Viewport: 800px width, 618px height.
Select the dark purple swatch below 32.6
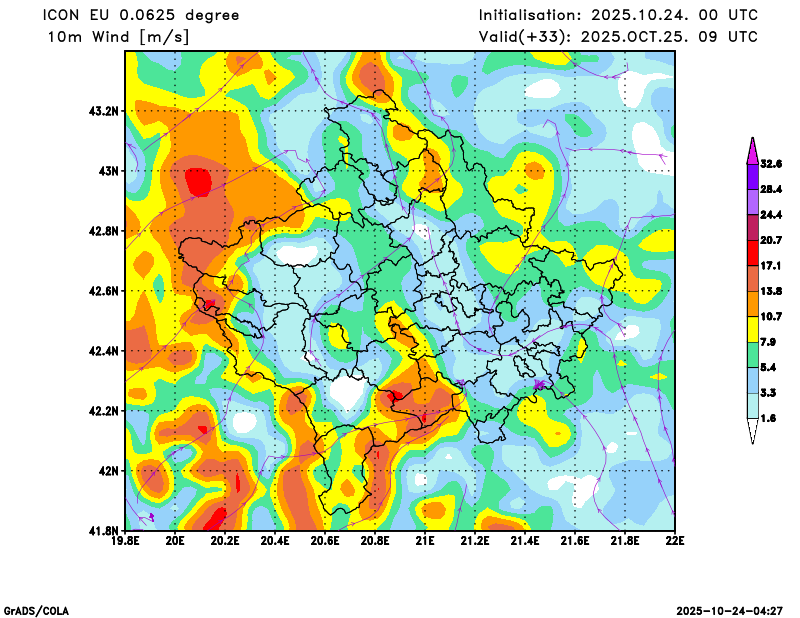tap(752, 175)
